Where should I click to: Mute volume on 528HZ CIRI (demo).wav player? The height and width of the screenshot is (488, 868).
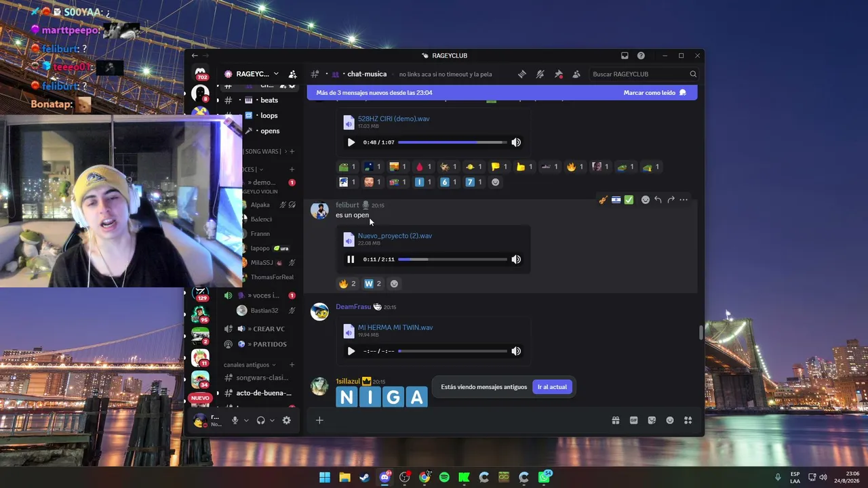click(516, 142)
